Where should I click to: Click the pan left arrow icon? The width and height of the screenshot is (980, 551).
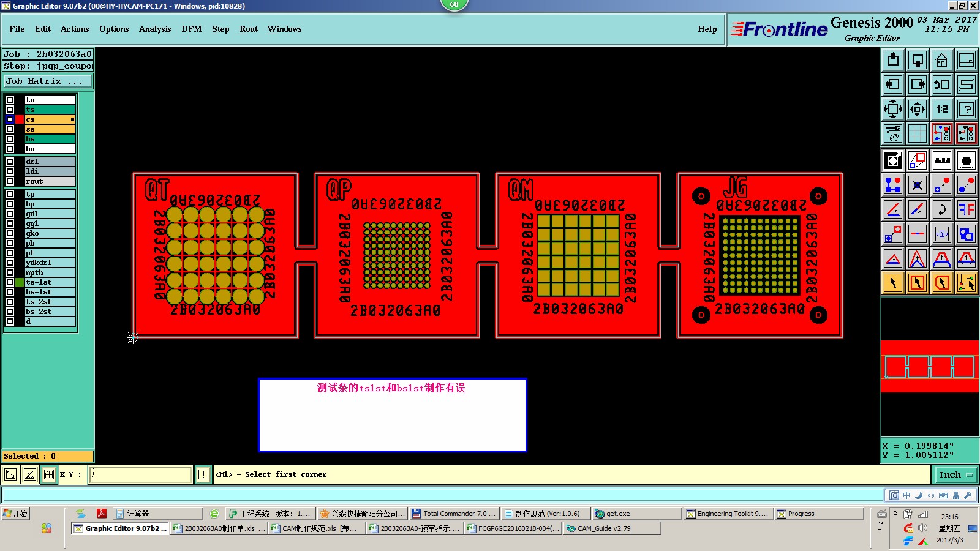(893, 84)
